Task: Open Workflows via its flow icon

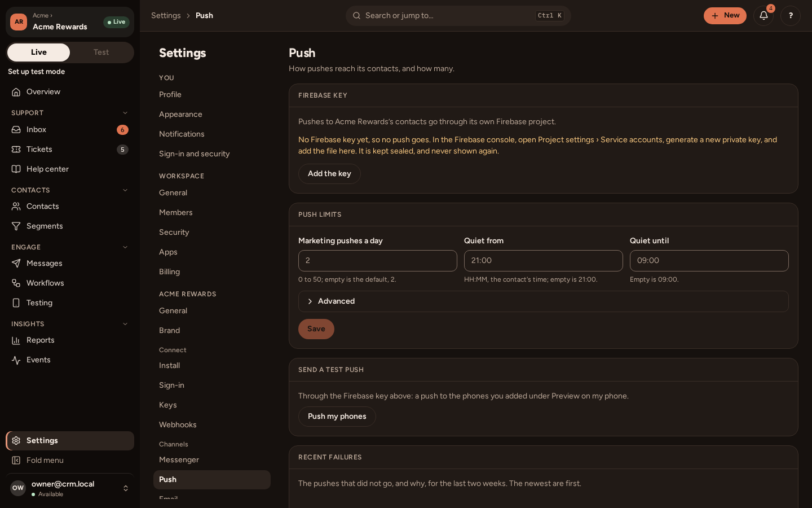Action: pyautogui.click(x=16, y=283)
